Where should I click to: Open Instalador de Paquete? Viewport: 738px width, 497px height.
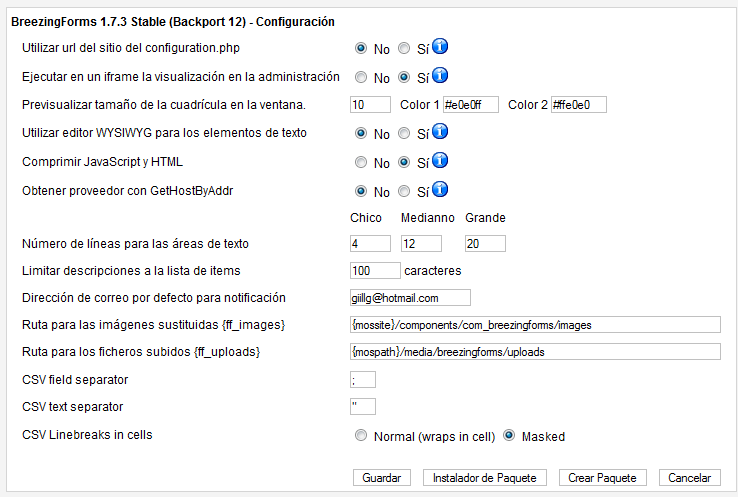(485, 478)
